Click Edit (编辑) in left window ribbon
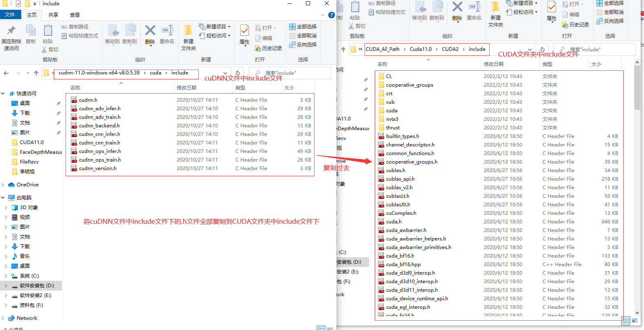The width and height of the screenshot is (644, 330). click(264, 38)
